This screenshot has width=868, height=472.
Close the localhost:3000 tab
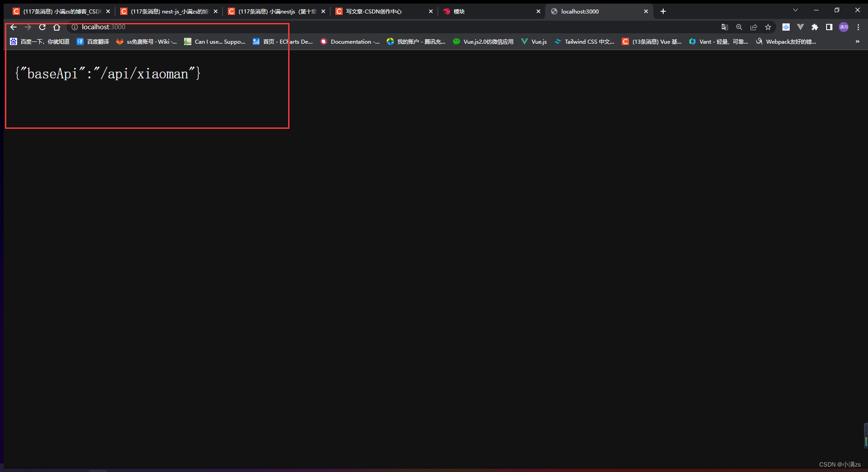(x=646, y=11)
